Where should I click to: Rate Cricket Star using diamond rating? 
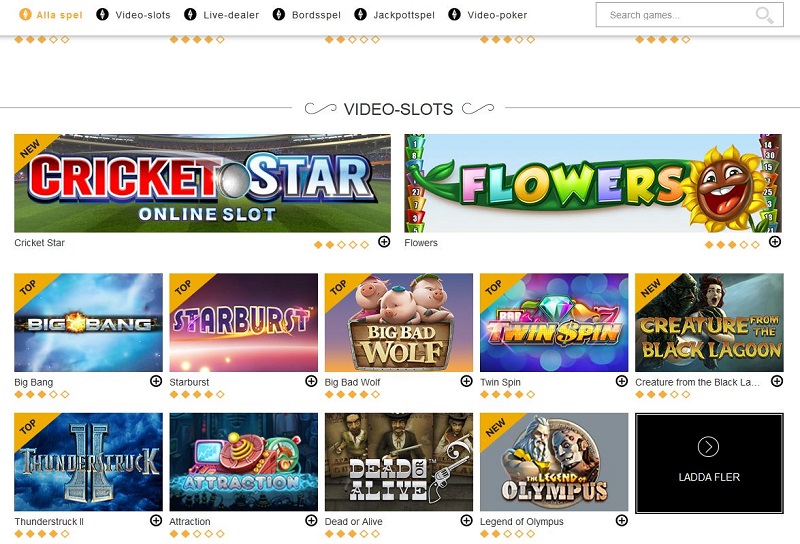[341, 245]
